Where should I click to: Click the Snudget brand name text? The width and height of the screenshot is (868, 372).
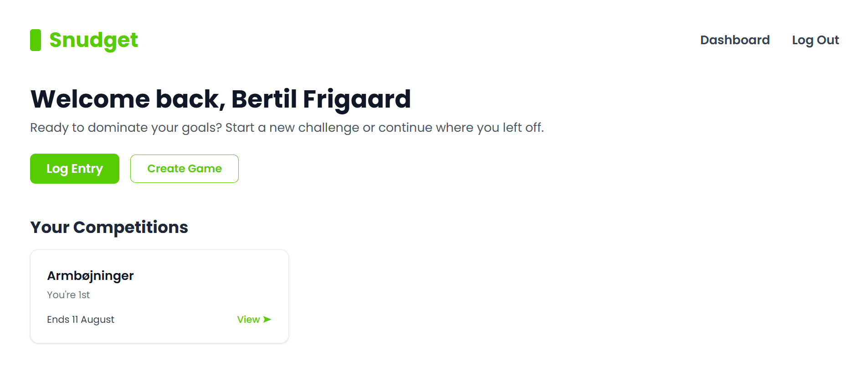point(93,40)
